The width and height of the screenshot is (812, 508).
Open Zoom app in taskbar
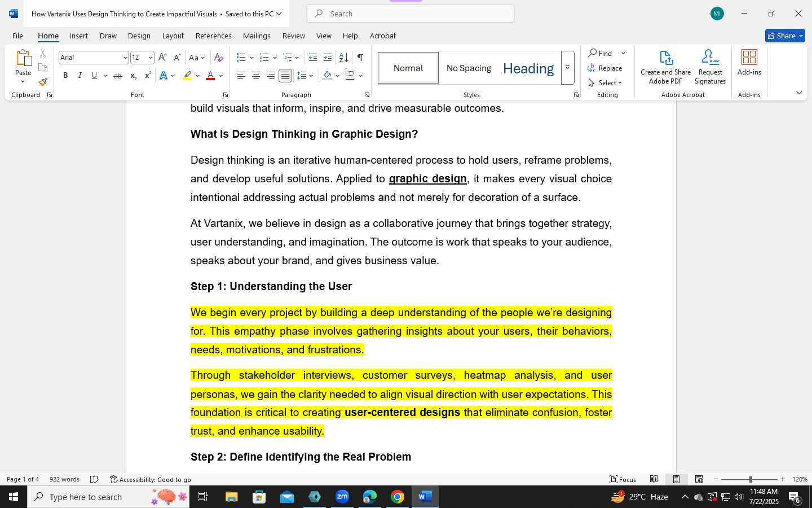click(342, 497)
